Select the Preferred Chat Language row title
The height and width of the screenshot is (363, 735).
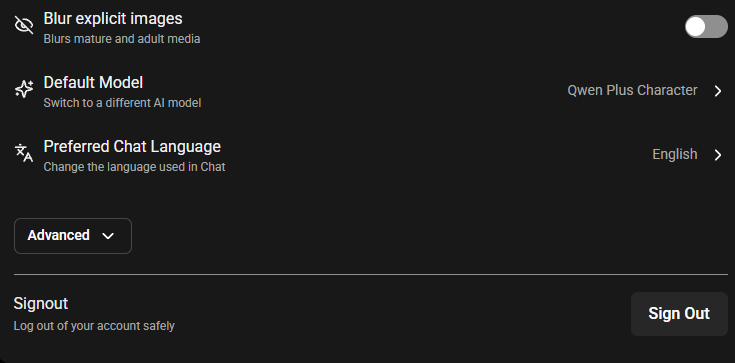pos(132,146)
